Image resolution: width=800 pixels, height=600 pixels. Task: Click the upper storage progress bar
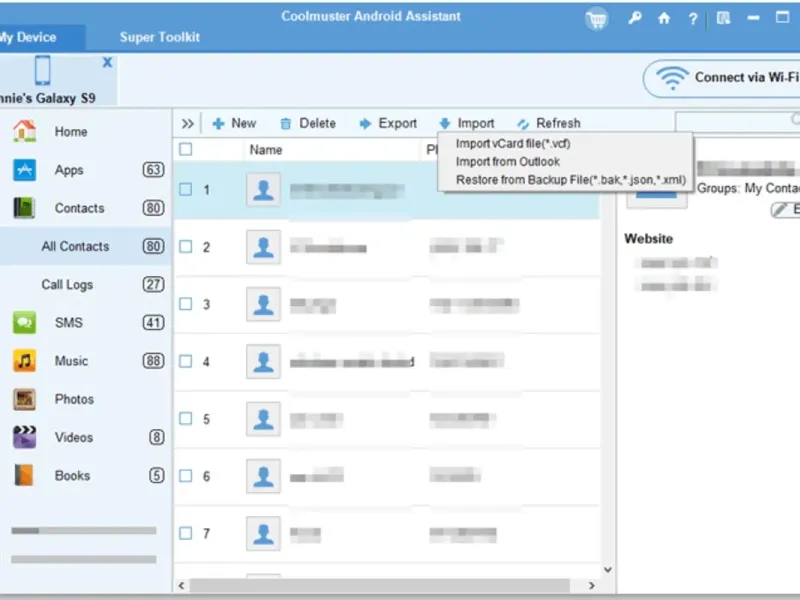(84, 531)
